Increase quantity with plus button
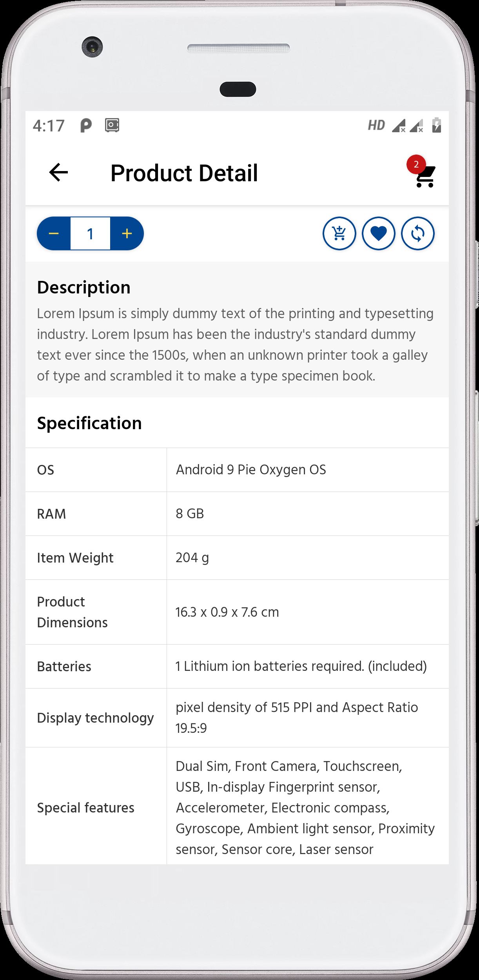Screen dimensions: 479x980 (127, 234)
